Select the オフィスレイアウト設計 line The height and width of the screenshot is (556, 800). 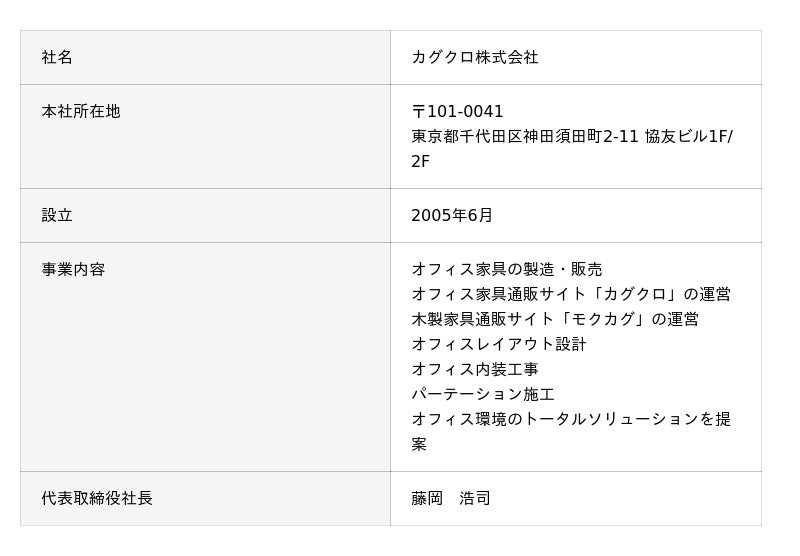click(499, 345)
